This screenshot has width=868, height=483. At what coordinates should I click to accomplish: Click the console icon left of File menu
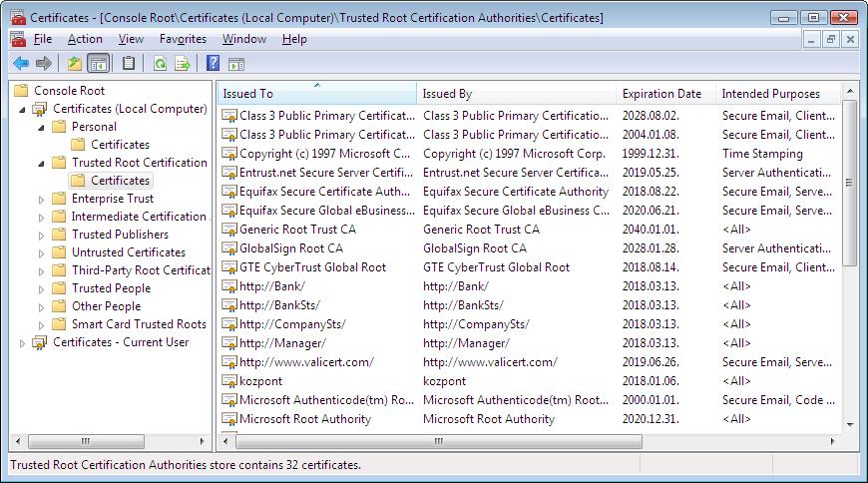[x=18, y=39]
